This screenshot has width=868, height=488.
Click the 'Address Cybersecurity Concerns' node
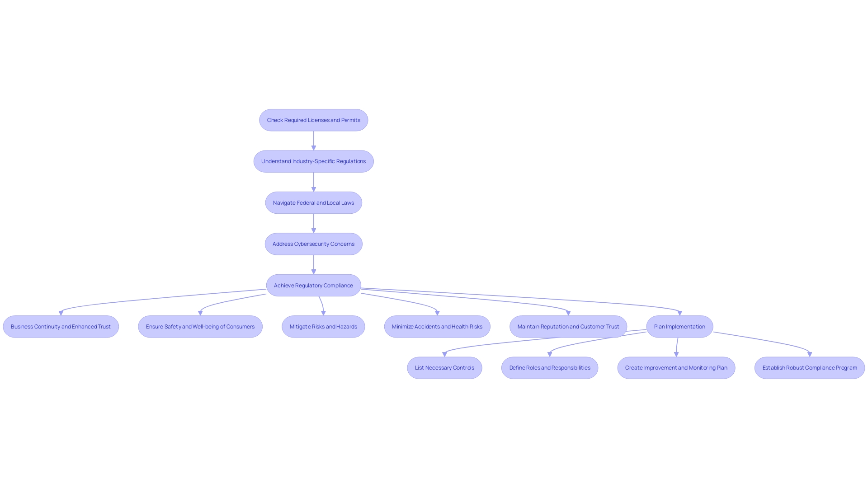313,244
